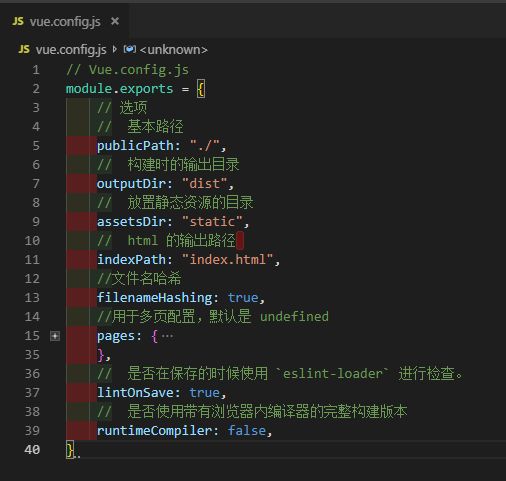
Task: Click the folded ellipsis after pages: {
Action: (x=167, y=336)
